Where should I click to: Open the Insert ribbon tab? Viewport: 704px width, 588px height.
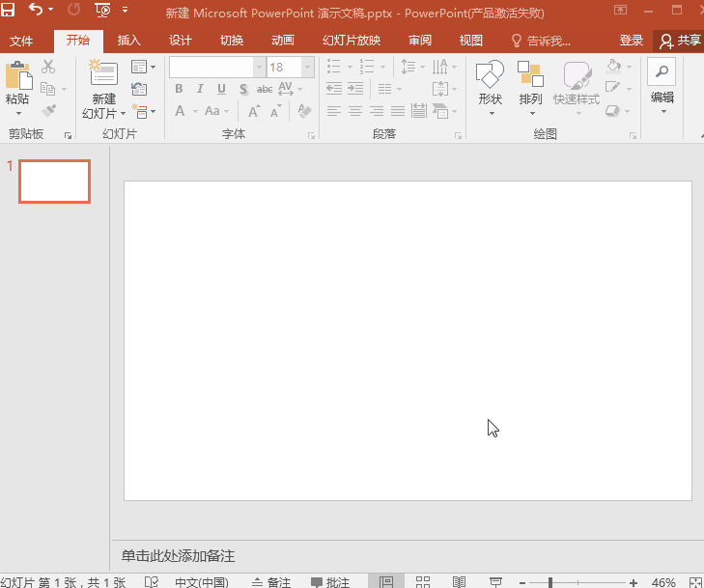coord(128,41)
